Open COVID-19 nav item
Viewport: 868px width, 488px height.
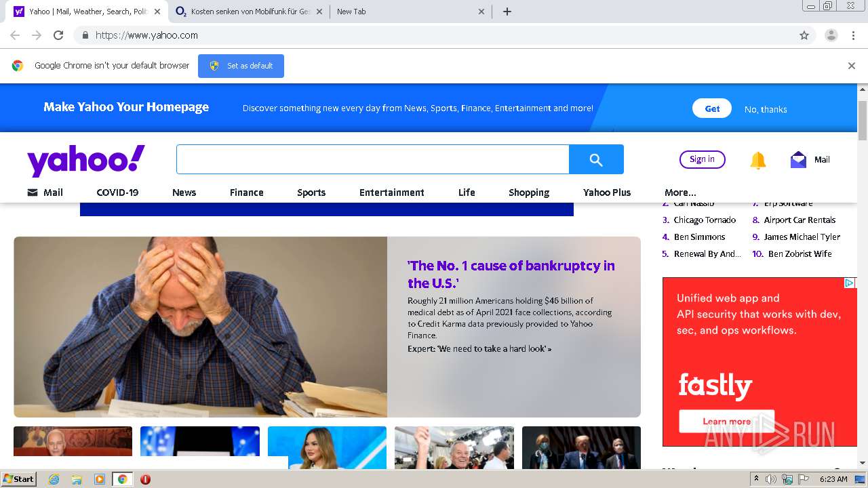tap(117, 192)
